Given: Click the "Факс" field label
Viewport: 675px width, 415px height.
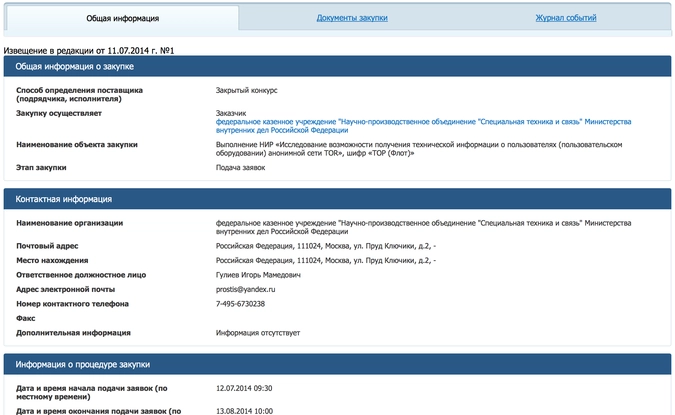Looking at the screenshot, I should point(27,318).
